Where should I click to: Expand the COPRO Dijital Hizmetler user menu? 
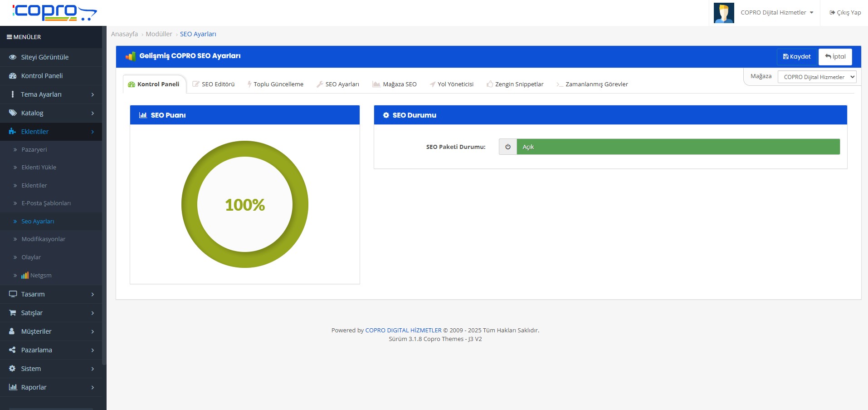click(776, 13)
